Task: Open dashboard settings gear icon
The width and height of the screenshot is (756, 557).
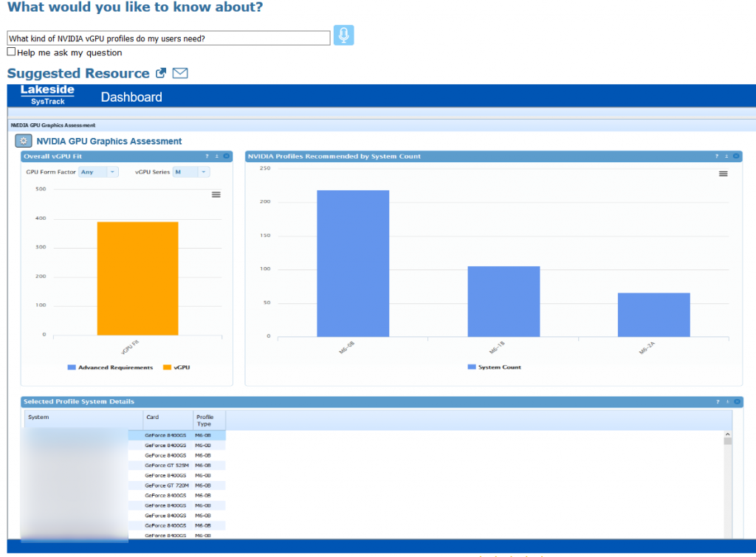Action: point(23,141)
